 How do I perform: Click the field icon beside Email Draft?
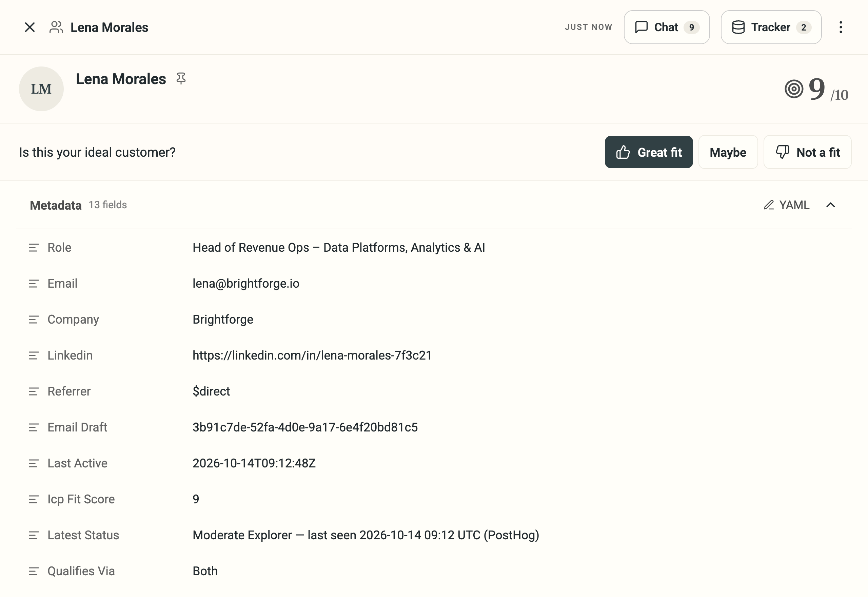tap(34, 427)
